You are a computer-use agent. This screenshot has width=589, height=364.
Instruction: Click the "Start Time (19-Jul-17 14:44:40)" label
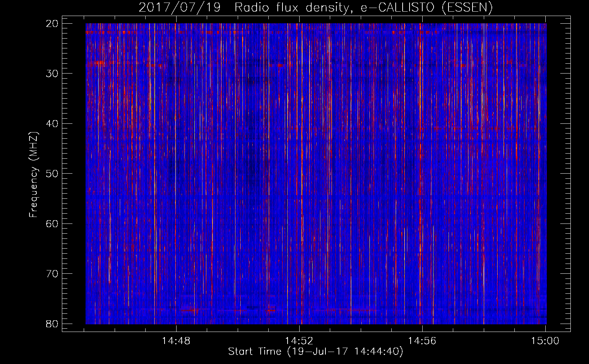(x=316, y=352)
